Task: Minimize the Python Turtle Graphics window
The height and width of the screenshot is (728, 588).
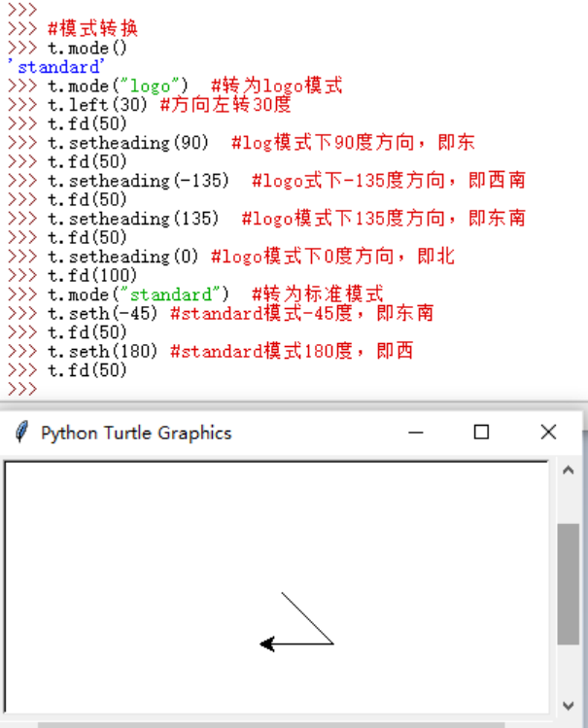Action: point(416,433)
